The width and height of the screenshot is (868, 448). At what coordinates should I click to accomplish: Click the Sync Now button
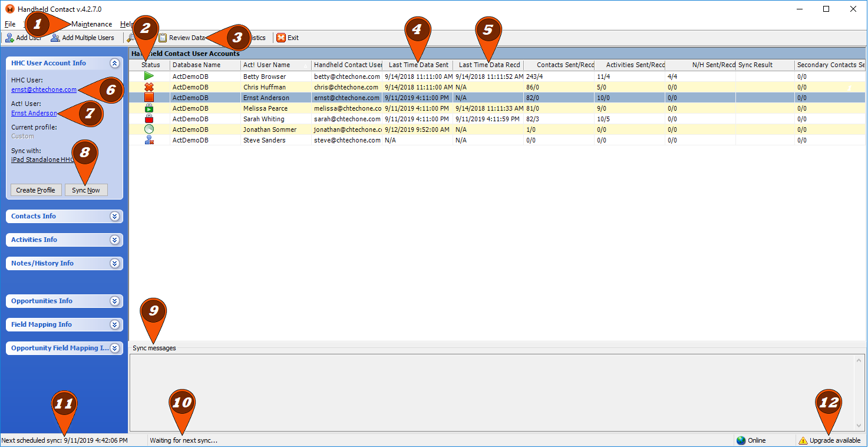click(x=86, y=190)
